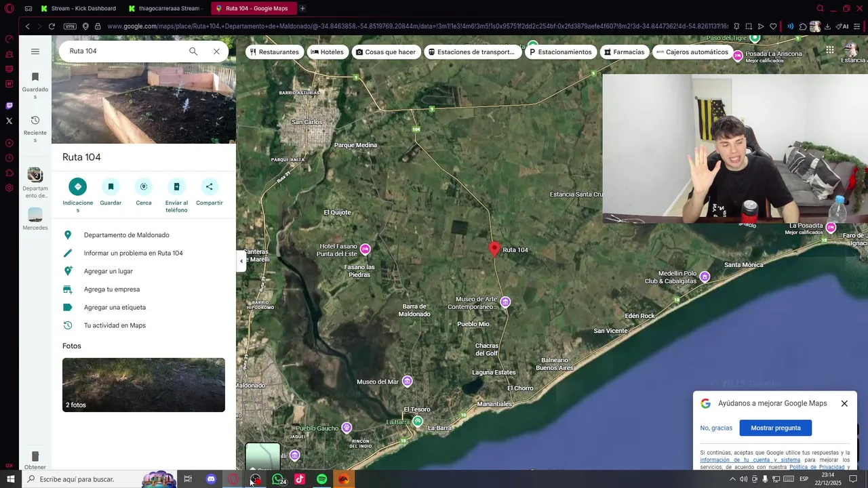Viewport: 868px width, 488px height.
Task: Click Pueblo Gaucho map marker
Action: click(x=347, y=428)
